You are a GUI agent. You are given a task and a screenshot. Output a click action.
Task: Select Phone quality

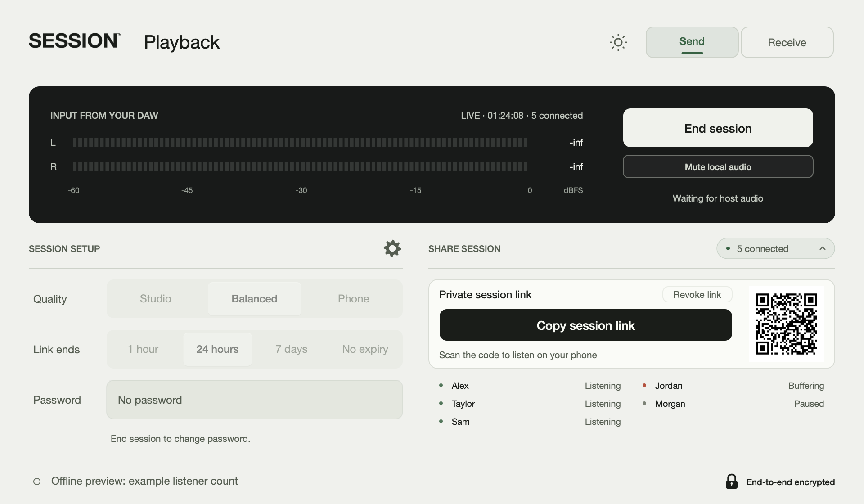[354, 299]
